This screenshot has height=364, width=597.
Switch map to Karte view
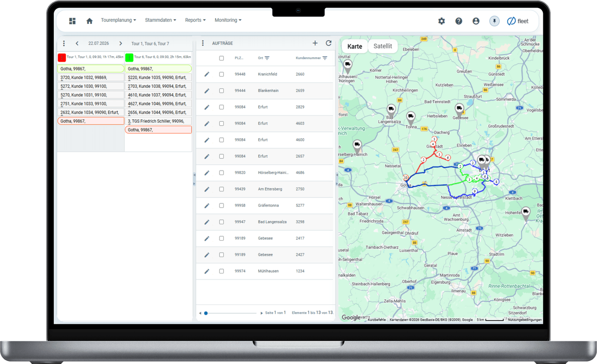[x=355, y=46]
